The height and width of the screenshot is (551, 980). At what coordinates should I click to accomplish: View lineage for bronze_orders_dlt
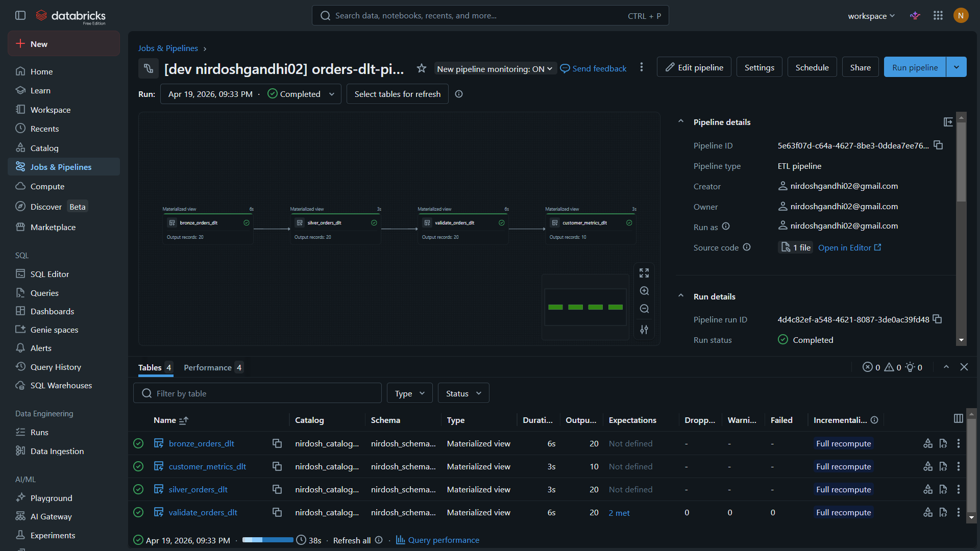[927, 443]
